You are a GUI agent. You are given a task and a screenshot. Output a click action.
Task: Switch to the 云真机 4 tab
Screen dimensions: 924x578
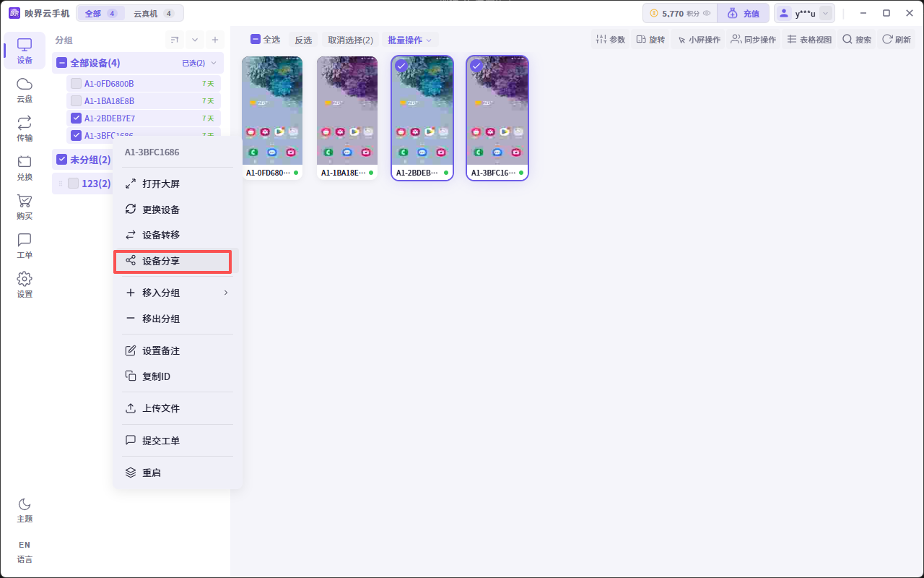[154, 13]
